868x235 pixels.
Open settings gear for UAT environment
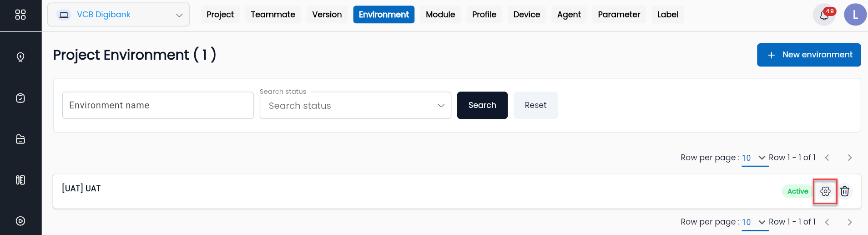[x=825, y=191]
